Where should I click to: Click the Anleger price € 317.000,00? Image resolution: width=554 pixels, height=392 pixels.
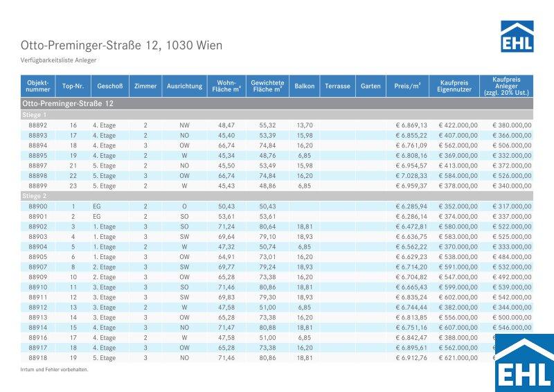coord(512,206)
